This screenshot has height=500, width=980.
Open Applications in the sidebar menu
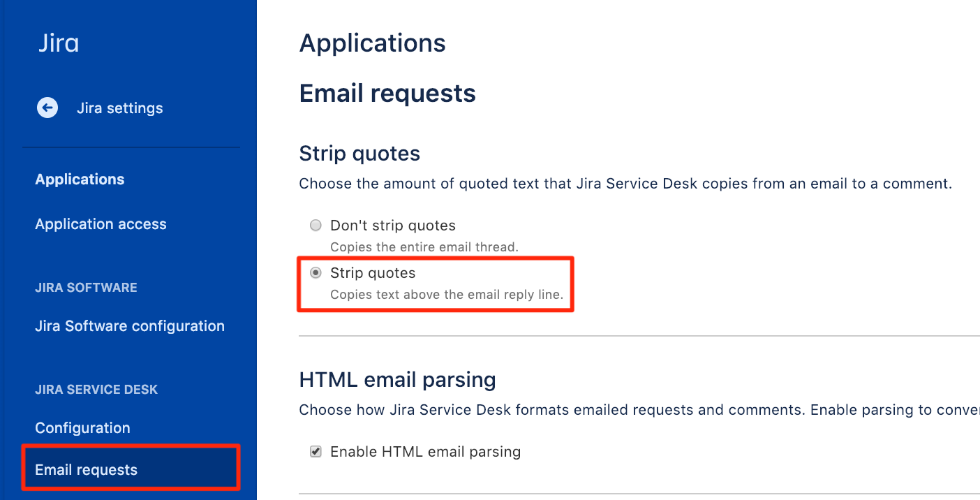click(x=80, y=179)
